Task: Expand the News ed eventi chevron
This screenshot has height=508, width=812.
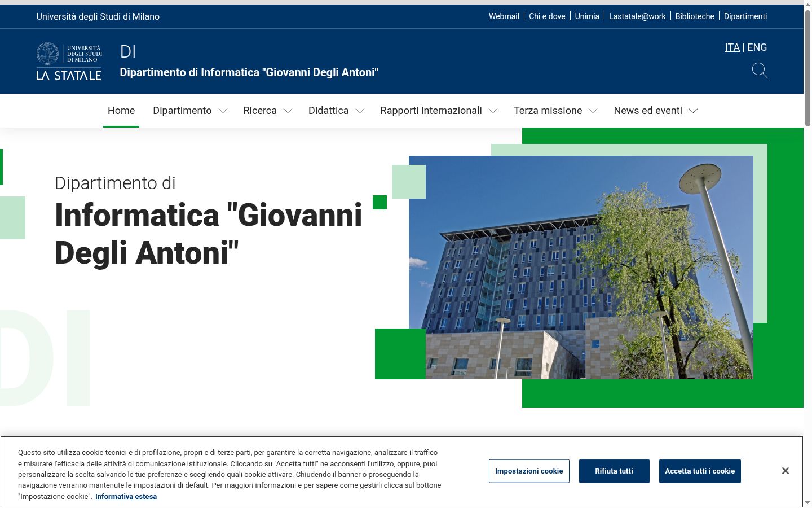Action: pos(693,111)
